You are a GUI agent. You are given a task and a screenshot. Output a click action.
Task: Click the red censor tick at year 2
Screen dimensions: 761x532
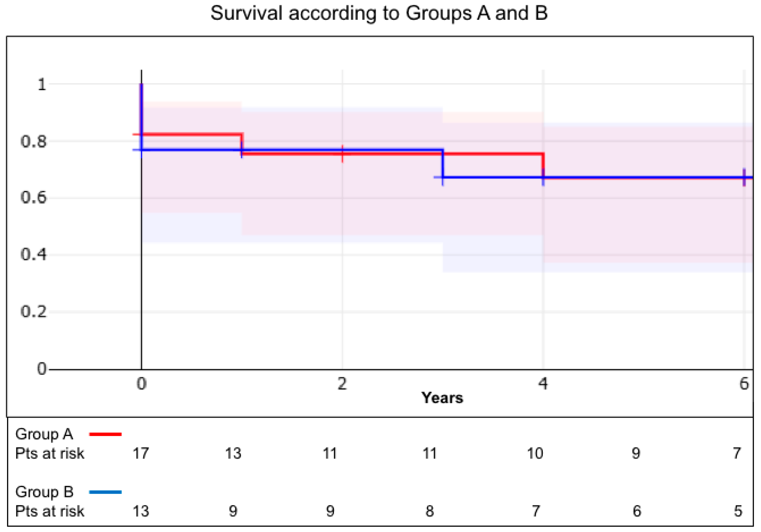[343, 154]
